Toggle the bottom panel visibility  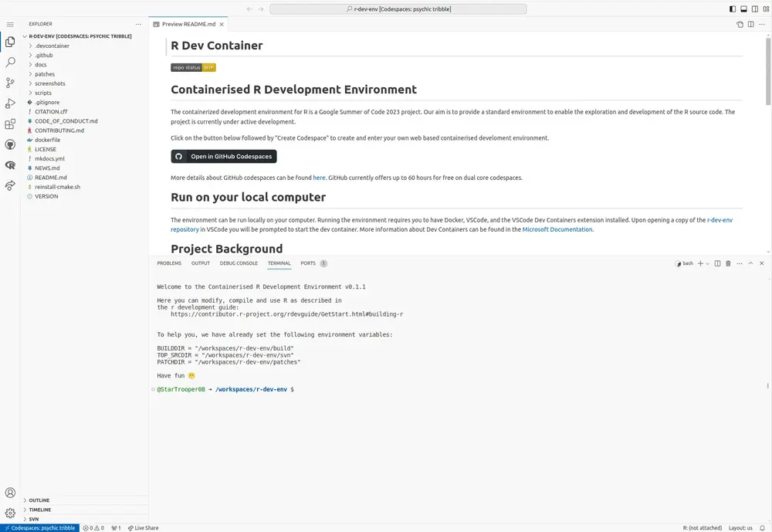click(x=742, y=8)
